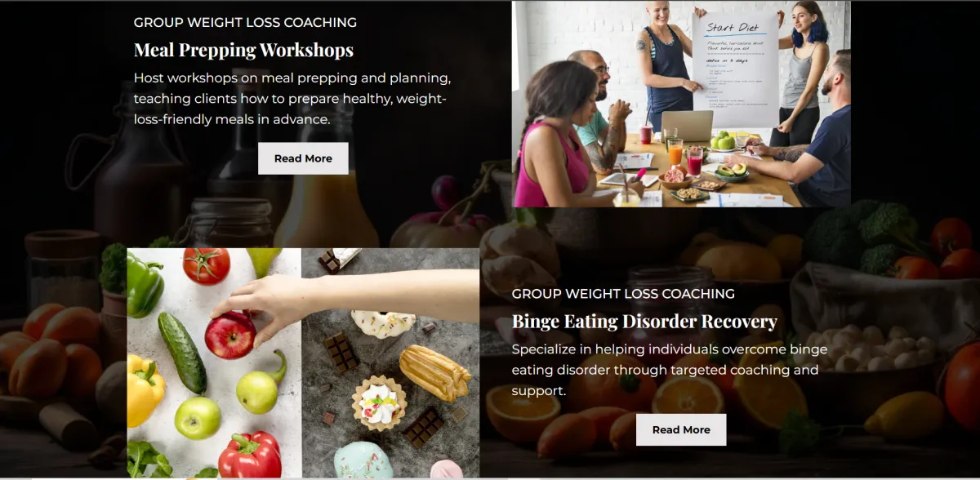Click the whipped cream tart in the food photo
Image resolution: width=980 pixels, height=480 pixels.
point(379,403)
